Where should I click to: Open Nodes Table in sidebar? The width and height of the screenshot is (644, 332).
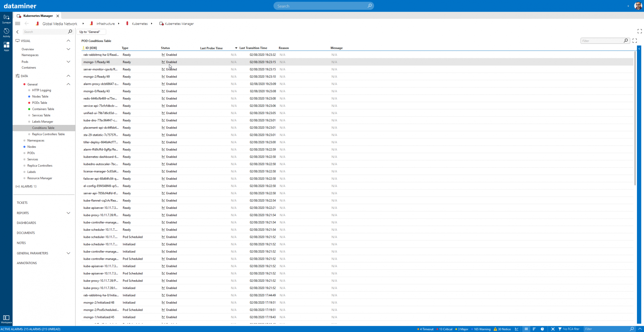click(x=40, y=97)
